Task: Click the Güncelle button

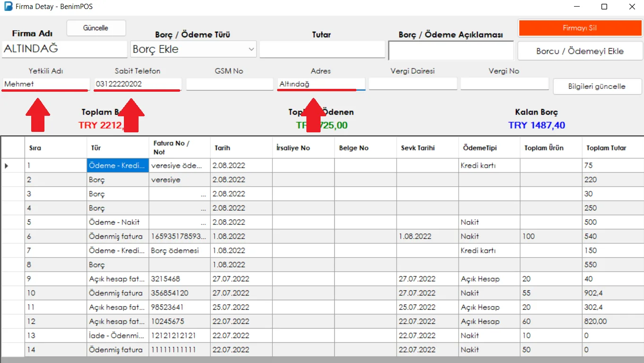Action: (x=96, y=28)
